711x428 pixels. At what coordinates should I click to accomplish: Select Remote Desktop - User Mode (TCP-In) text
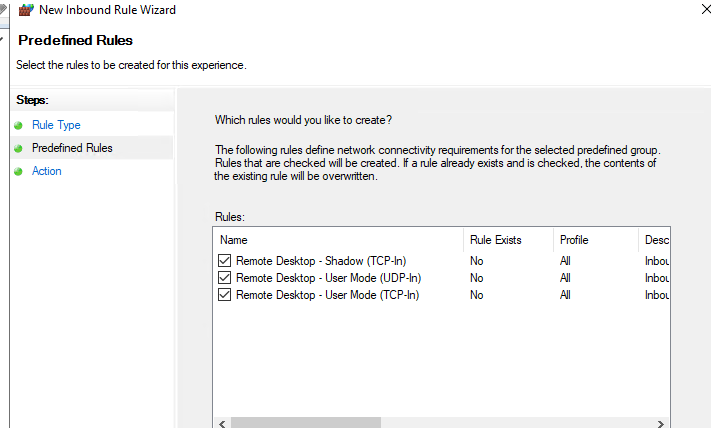click(x=327, y=295)
